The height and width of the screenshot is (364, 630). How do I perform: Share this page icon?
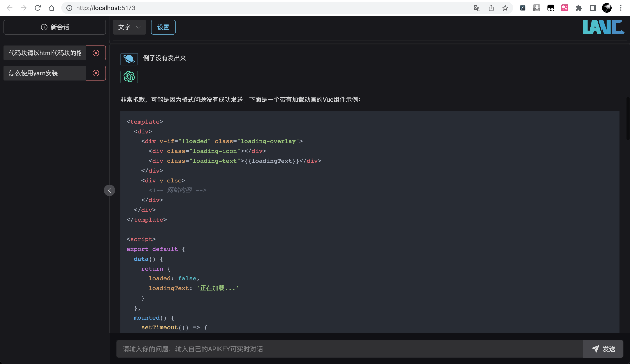pyautogui.click(x=491, y=8)
